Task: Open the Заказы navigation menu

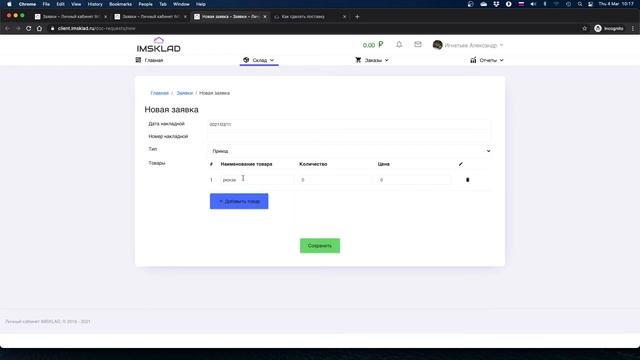Action: (x=372, y=60)
